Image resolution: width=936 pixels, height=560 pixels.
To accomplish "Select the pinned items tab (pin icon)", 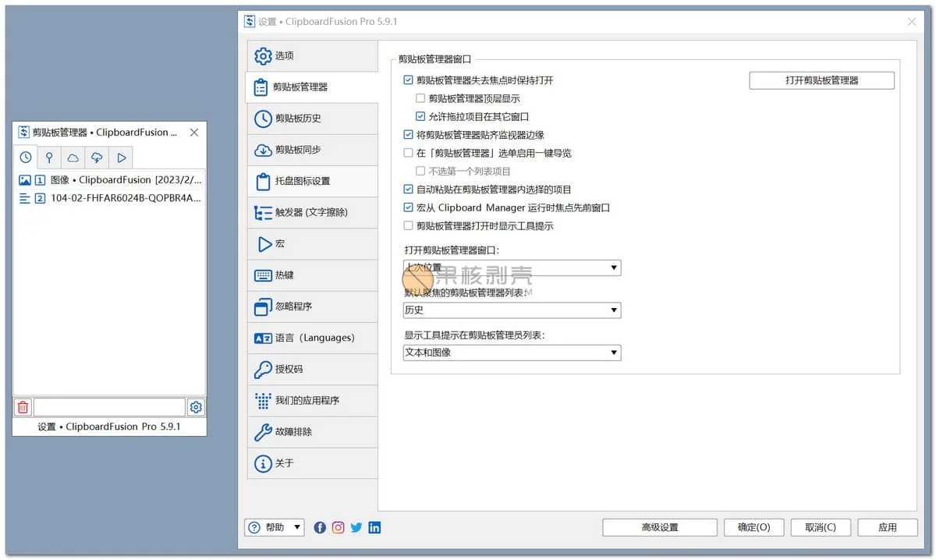I will (x=48, y=157).
